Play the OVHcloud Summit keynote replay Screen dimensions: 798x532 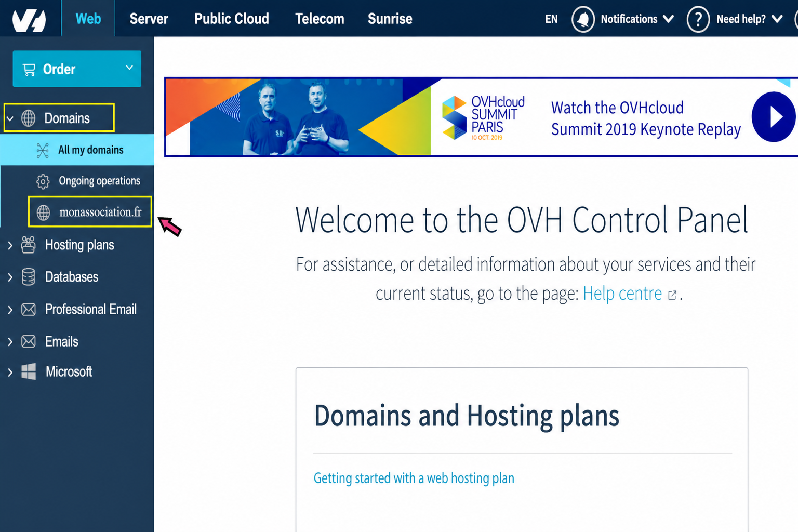[x=774, y=117]
